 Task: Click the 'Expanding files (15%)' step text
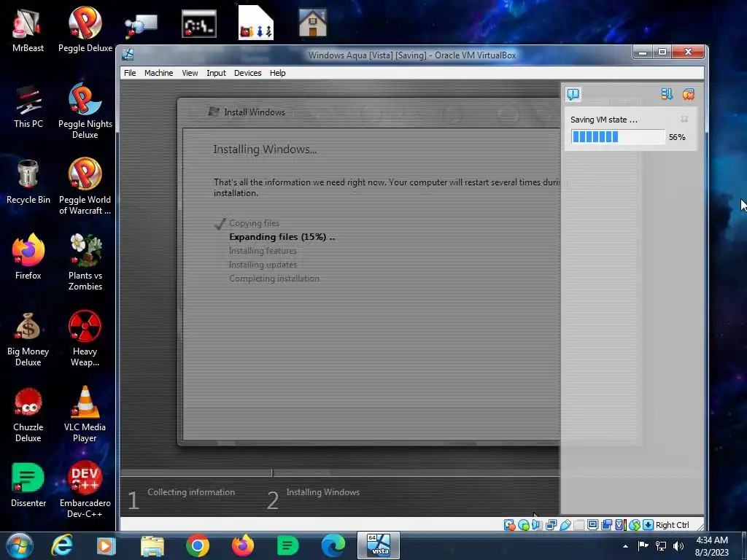click(282, 237)
